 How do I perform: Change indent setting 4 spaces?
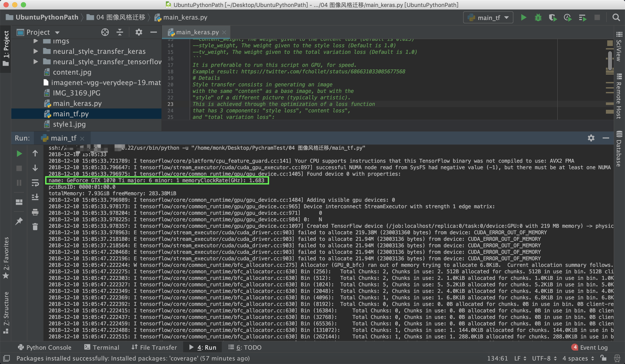coord(578,358)
